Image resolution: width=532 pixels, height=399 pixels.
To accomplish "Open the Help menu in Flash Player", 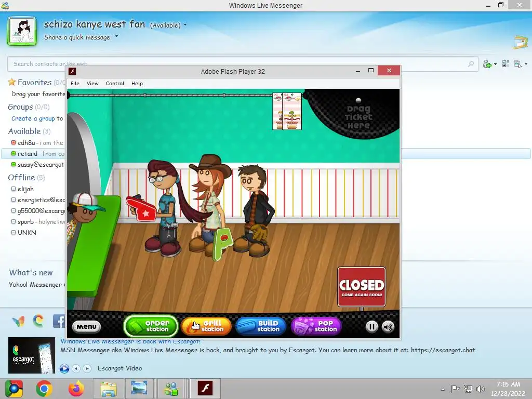I will click(x=137, y=84).
